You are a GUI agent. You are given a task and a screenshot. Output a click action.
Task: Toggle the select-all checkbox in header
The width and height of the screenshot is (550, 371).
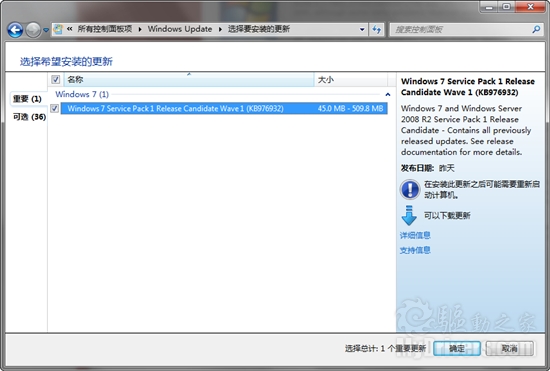click(55, 80)
